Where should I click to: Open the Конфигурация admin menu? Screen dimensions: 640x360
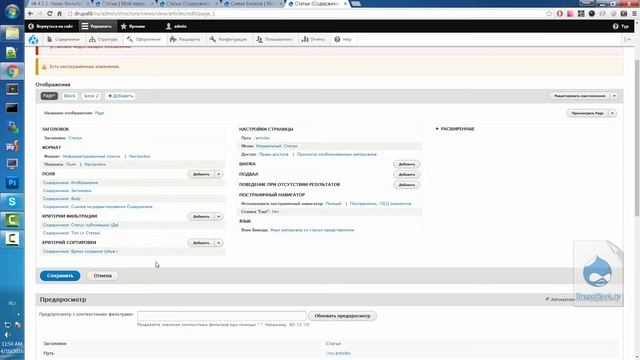tap(229, 40)
